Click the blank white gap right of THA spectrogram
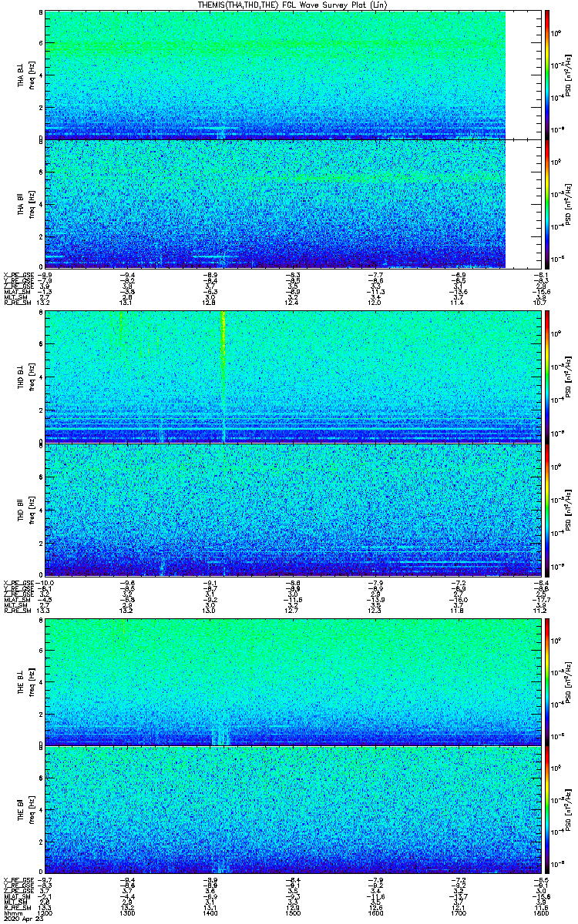Viewport: 578px width, 924px height. (520, 139)
